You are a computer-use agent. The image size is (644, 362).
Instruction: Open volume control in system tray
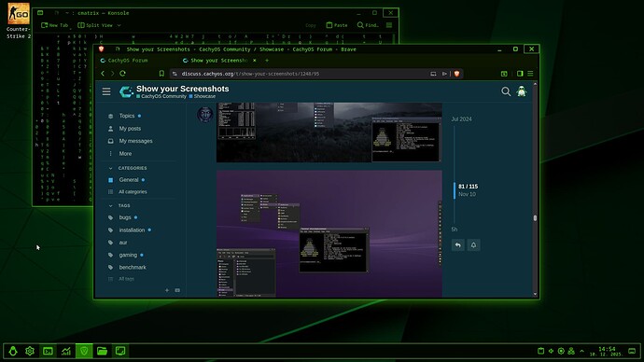pos(551,351)
